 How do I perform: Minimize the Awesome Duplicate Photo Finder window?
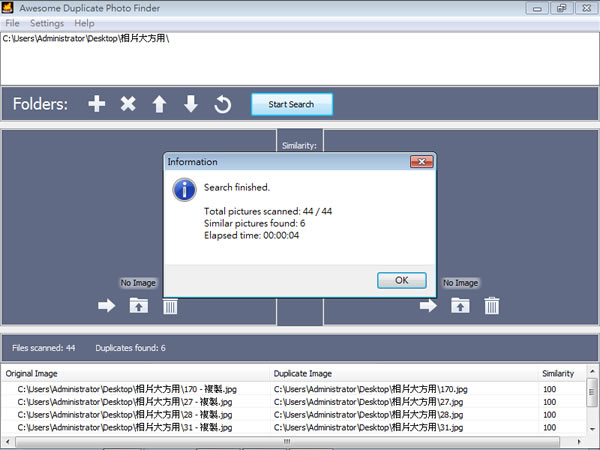point(537,8)
